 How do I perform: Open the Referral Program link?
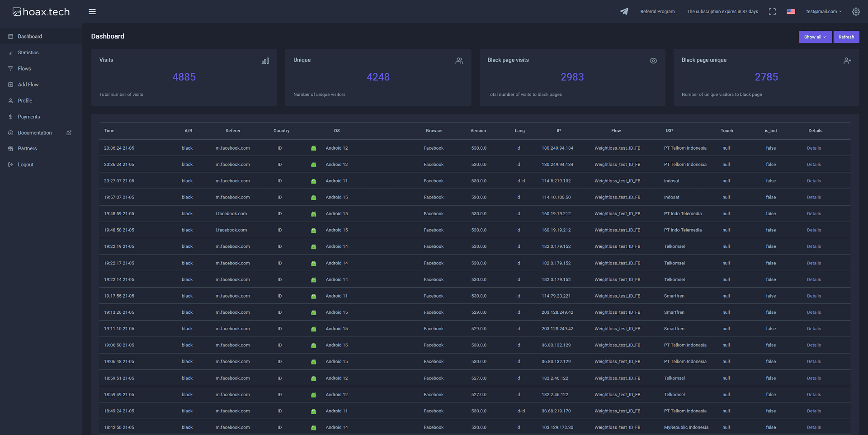click(x=657, y=12)
